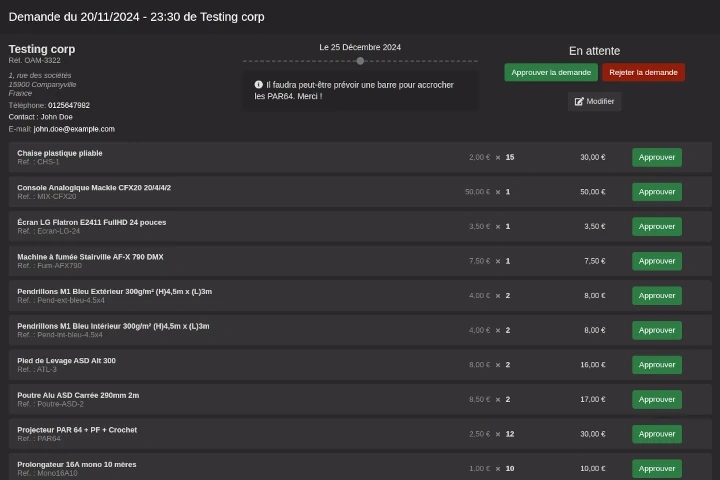This screenshot has width=720, height=480.
Task: Approve the Projecteur PAR 64 line
Action: click(x=656, y=434)
